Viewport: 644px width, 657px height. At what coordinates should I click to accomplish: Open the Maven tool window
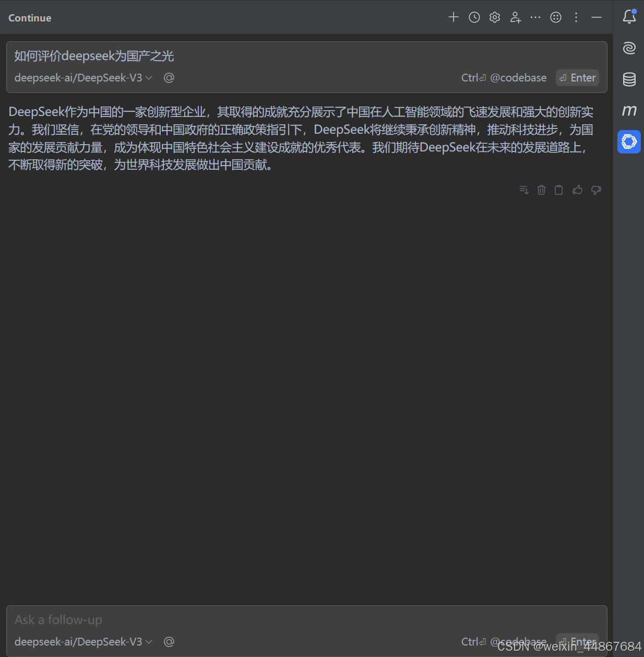[629, 110]
